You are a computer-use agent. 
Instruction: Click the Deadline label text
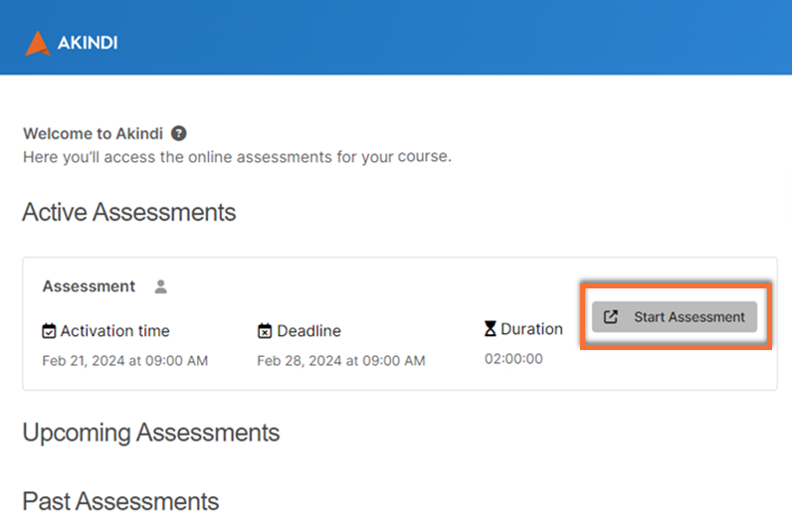coord(308,331)
